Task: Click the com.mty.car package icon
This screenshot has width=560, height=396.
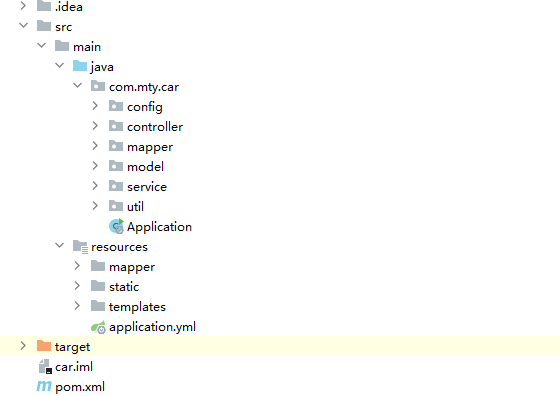Action: (x=98, y=86)
